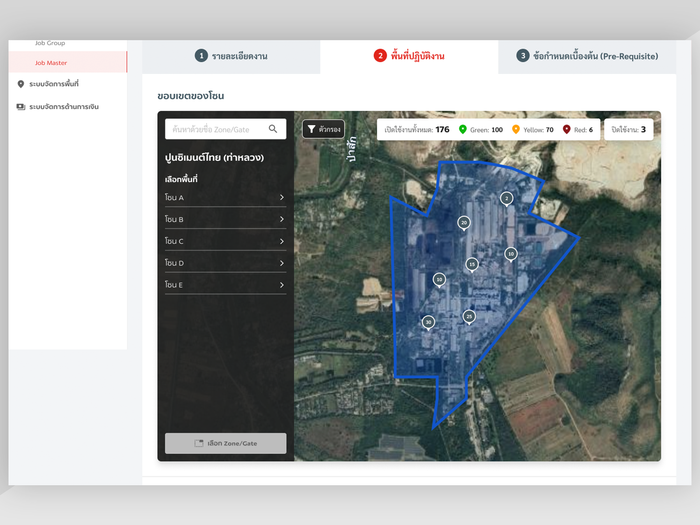
Task: Open the พื้นที่ปฏิบัติงาน step tab
Action: pos(409,56)
